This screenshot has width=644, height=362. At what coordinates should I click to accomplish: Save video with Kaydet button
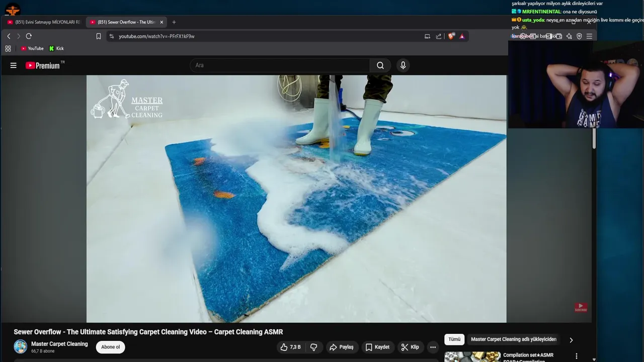coord(377,347)
